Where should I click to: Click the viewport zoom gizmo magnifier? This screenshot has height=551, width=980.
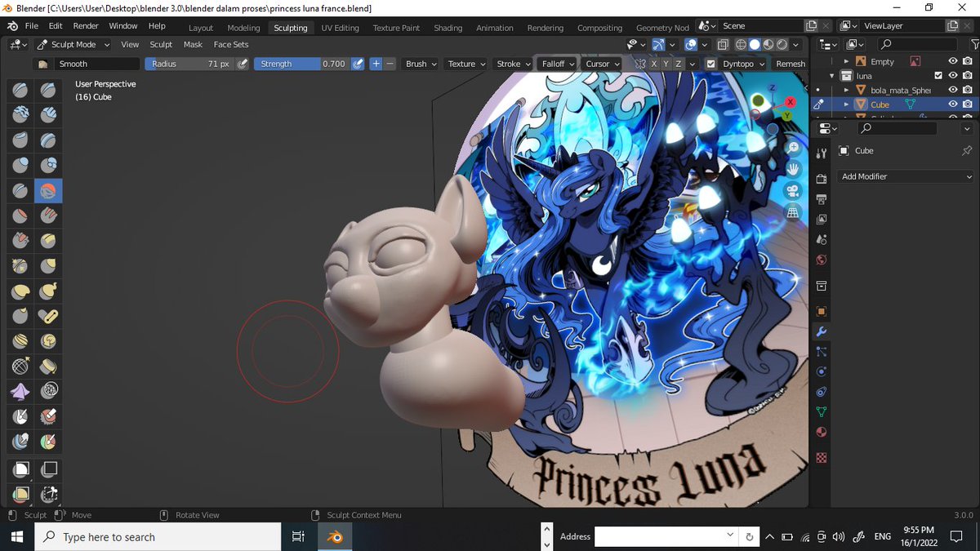pos(792,148)
